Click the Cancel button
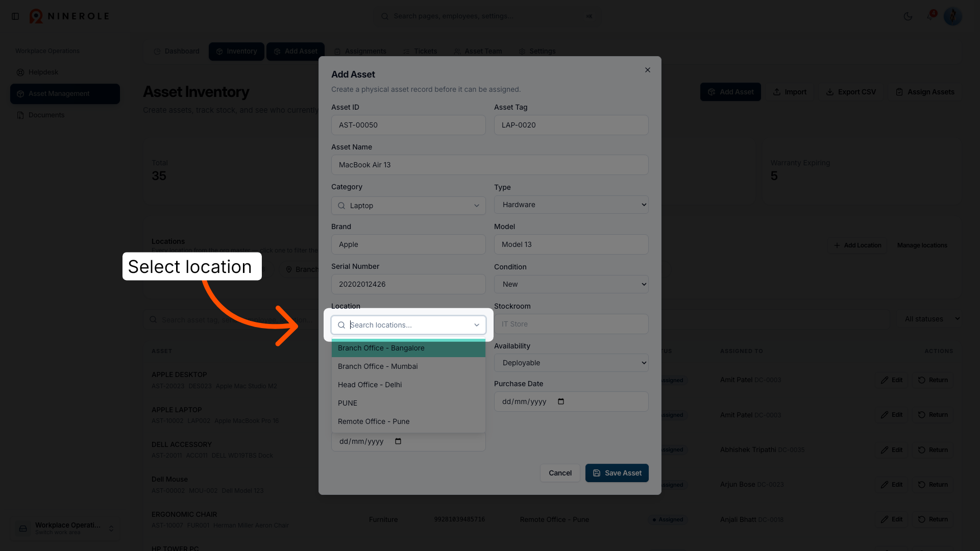 pyautogui.click(x=560, y=473)
